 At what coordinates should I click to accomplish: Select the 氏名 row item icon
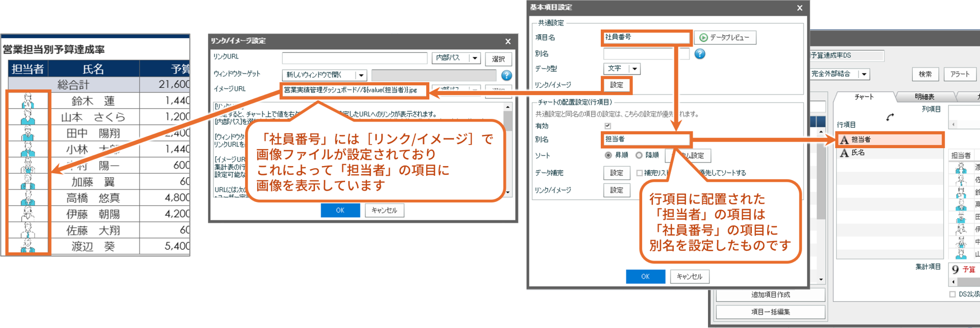844,153
